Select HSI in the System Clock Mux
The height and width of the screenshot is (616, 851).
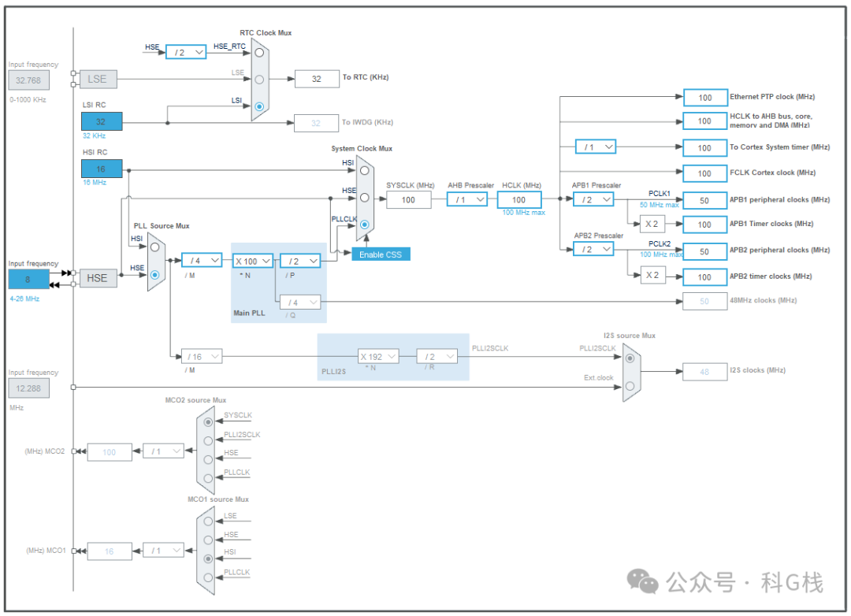tap(362, 169)
